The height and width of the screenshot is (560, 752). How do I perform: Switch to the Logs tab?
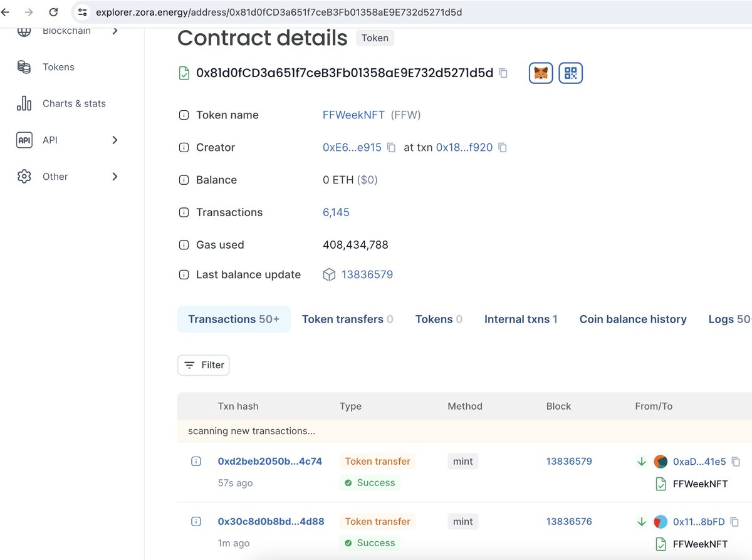coord(730,319)
